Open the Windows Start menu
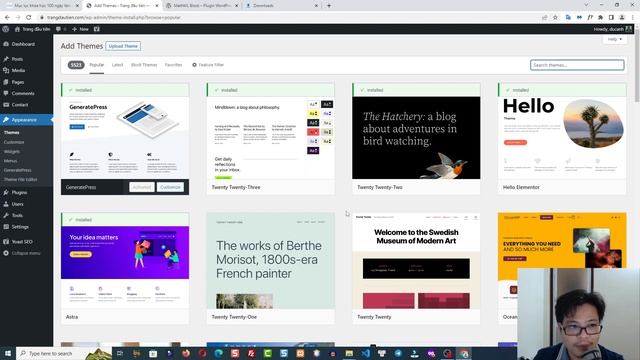 [x=8, y=353]
